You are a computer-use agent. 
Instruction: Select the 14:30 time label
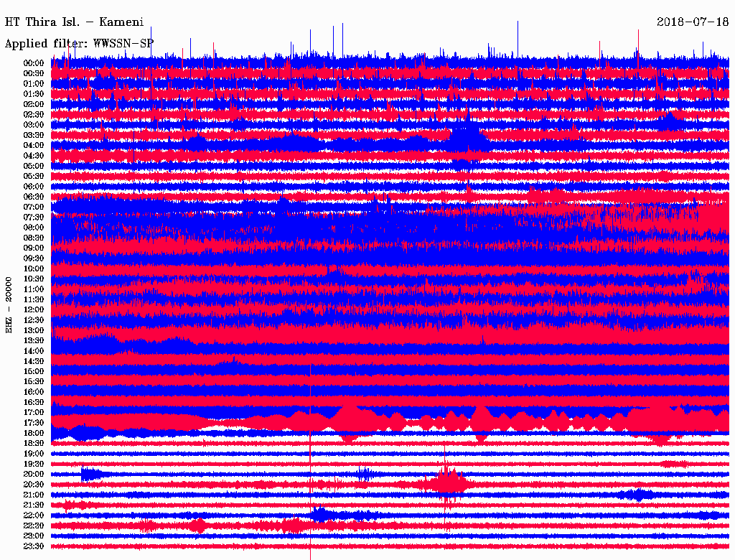point(34,361)
